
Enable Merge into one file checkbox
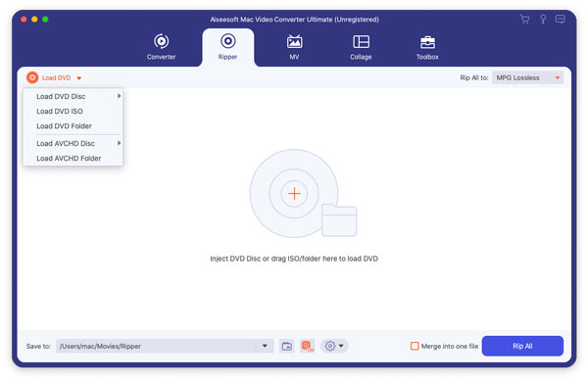pyautogui.click(x=415, y=346)
